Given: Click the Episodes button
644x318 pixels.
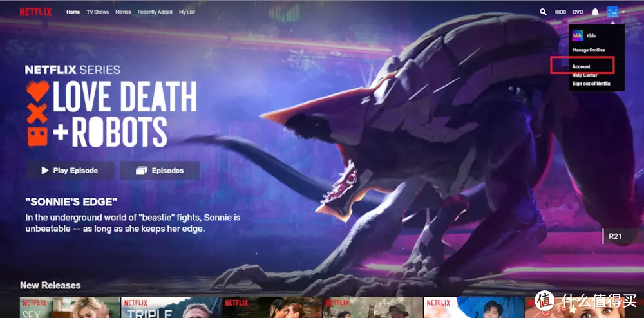Looking at the screenshot, I should pyautogui.click(x=160, y=171).
